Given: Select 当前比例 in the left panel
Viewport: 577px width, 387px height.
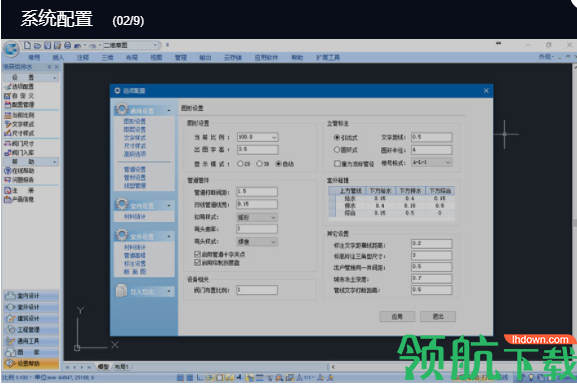Looking at the screenshot, I should (x=19, y=115).
